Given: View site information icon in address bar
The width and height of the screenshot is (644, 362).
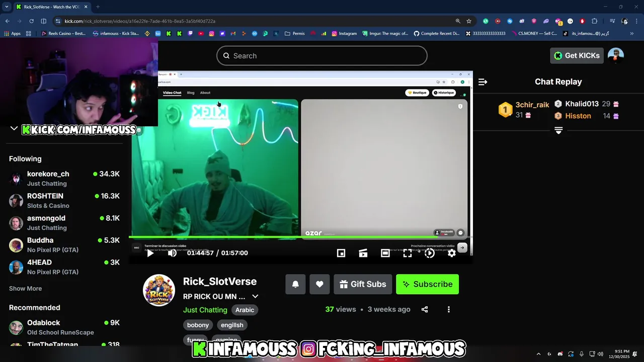Looking at the screenshot, I should pyautogui.click(x=58, y=21).
